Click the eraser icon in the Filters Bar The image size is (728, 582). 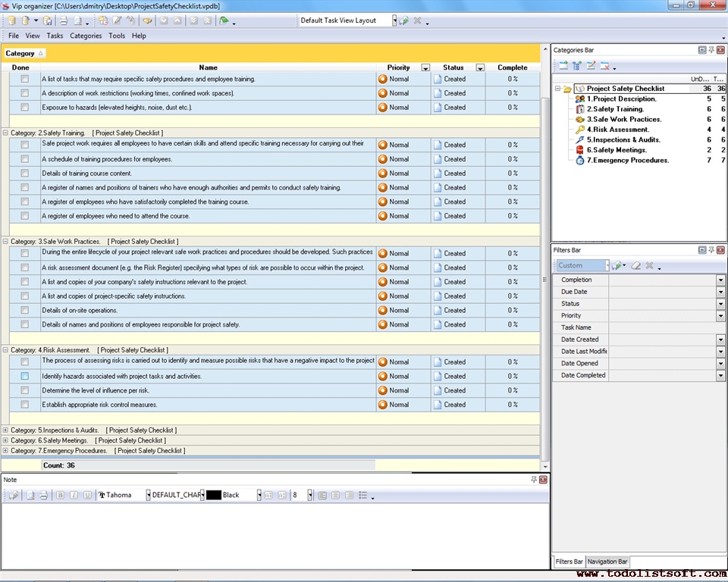pyautogui.click(x=636, y=266)
